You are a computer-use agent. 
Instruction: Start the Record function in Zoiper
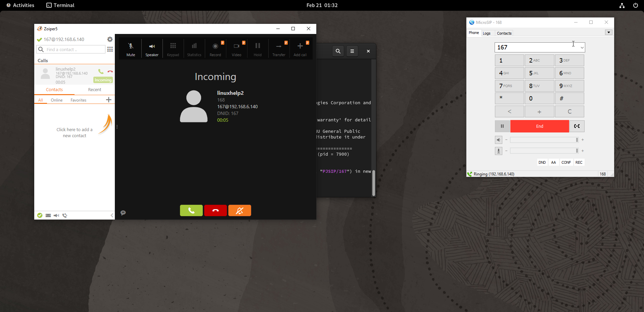[x=215, y=49]
